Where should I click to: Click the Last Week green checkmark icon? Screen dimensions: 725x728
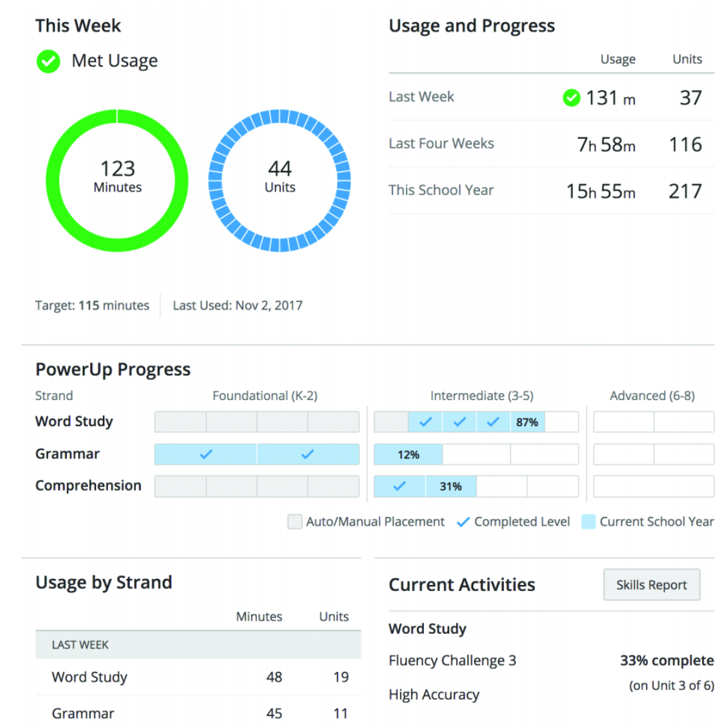[x=571, y=98]
